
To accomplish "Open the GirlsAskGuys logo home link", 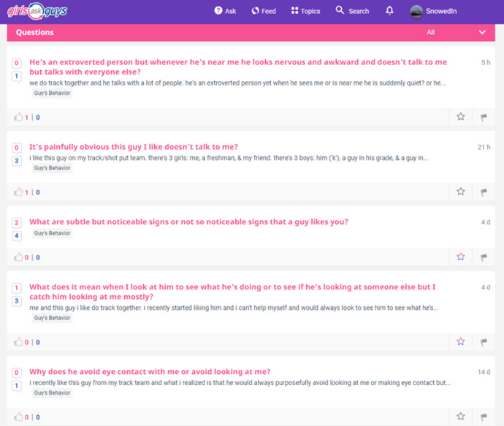I will point(37,11).
